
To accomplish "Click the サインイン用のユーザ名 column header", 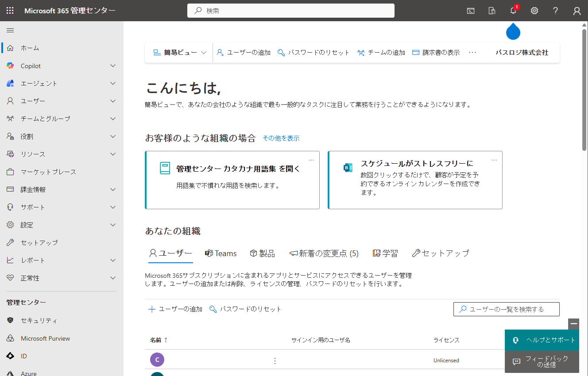I will coord(321,340).
